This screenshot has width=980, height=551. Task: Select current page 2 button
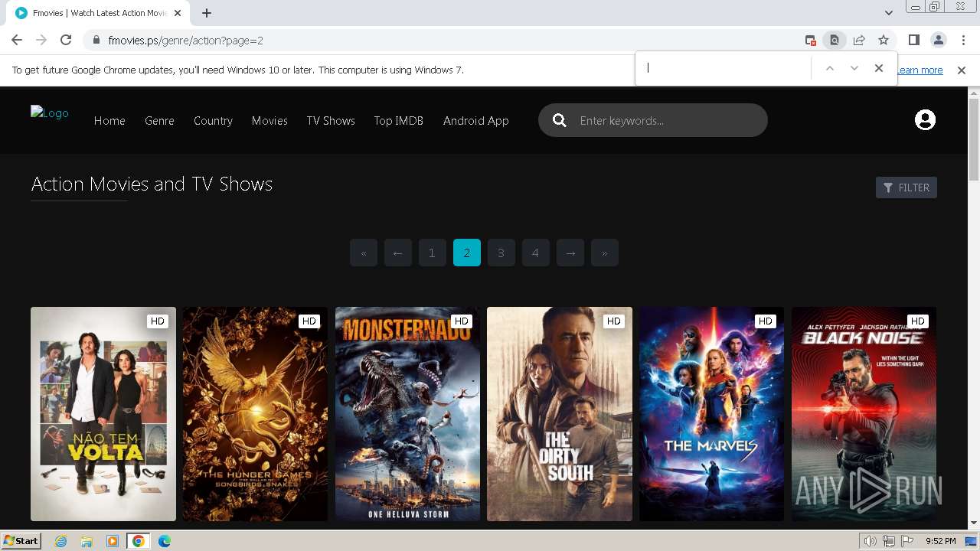467,253
